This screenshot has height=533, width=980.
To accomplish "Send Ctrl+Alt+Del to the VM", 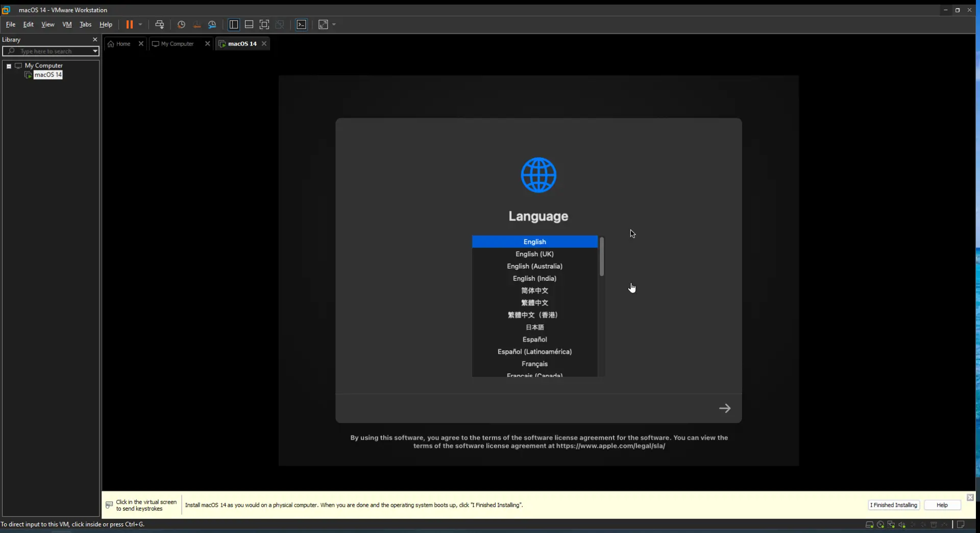I will (x=160, y=25).
